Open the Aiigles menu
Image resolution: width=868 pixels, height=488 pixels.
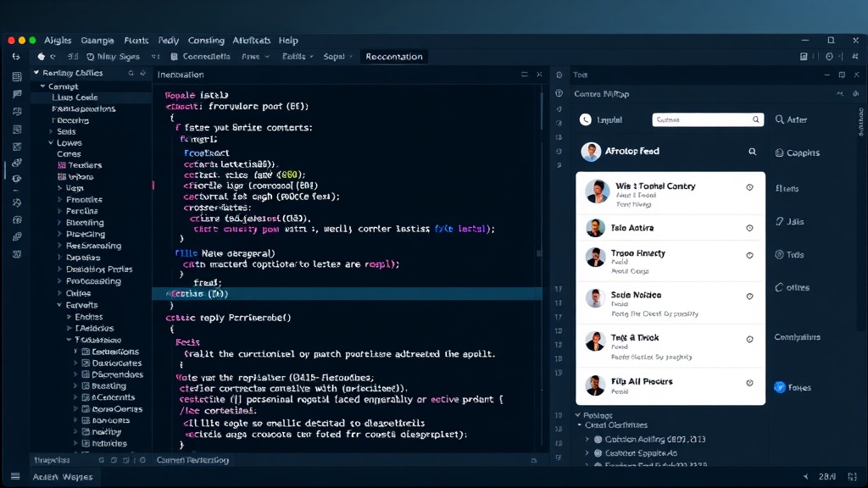click(x=58, y=41)
